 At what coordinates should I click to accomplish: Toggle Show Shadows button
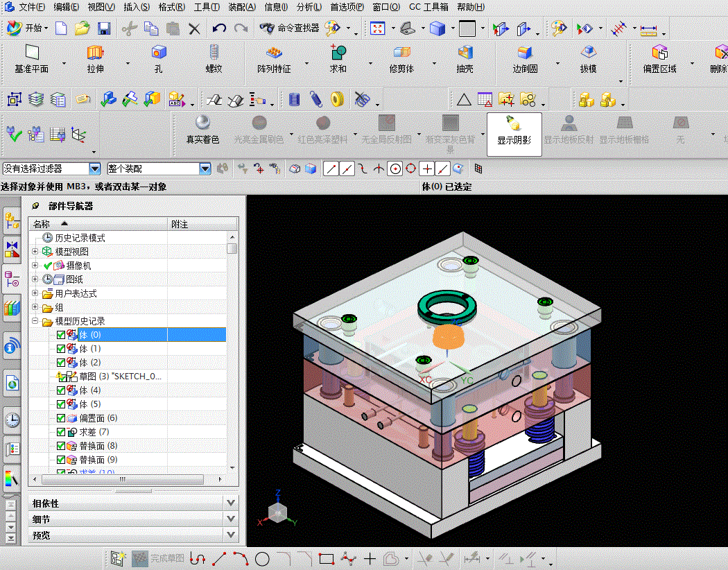tap(514, 134)
